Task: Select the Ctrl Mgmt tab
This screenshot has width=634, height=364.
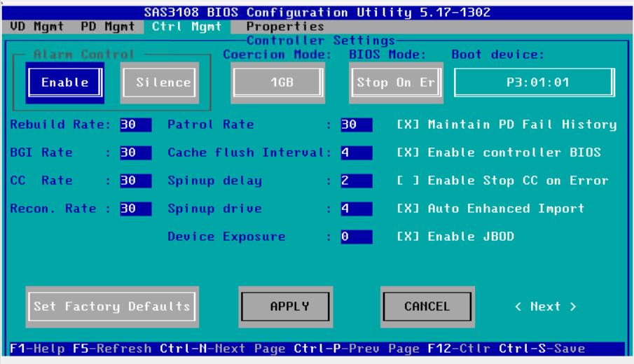Action: 187,27
